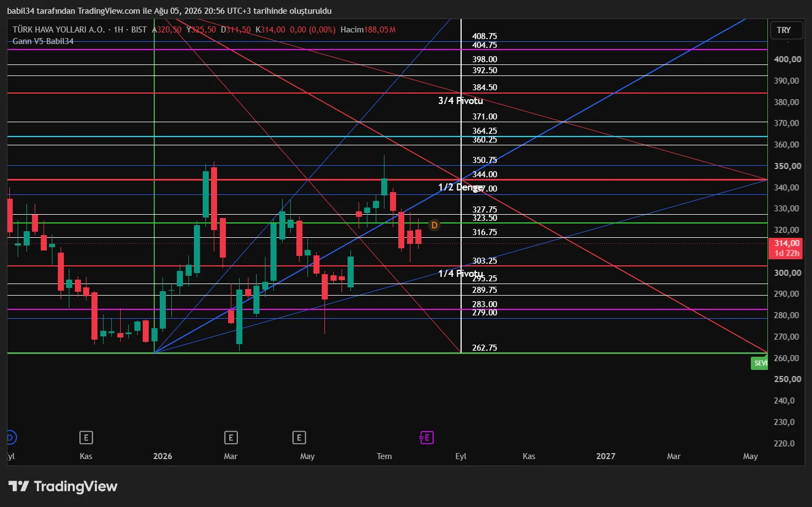Image resolution: width=812 pixels, height=507 pixels.
Task: Click the orange D dividend marker on chart
Action: [x=434, y=225]
